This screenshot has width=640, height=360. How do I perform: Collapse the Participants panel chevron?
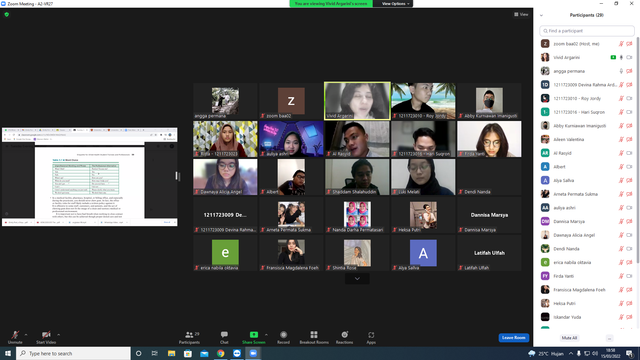(541, 15)
